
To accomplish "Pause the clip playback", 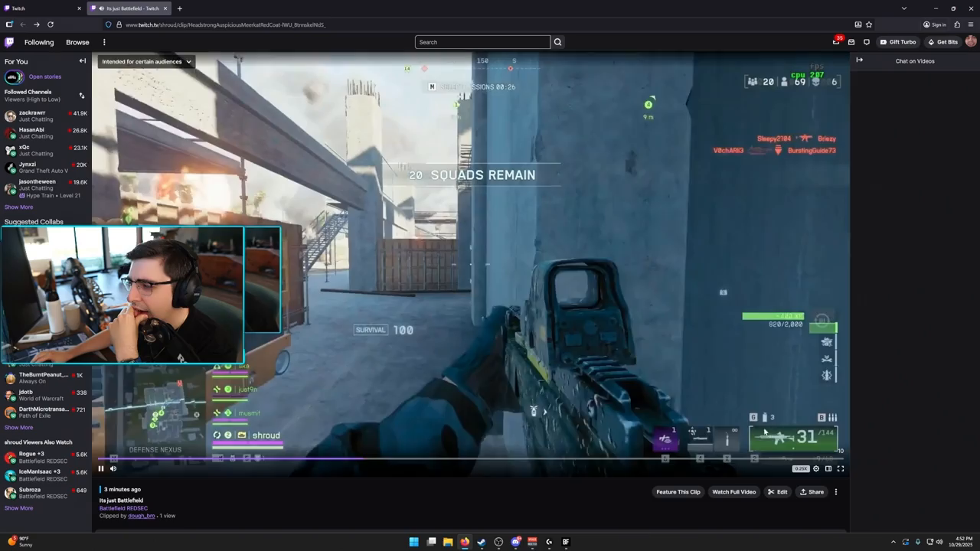I will (100, 469).
